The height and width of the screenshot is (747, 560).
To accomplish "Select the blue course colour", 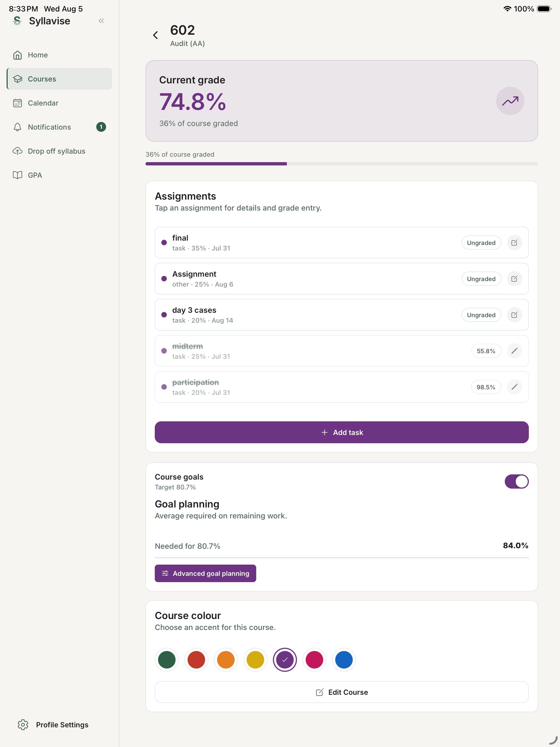I will (x=344, y=660).
